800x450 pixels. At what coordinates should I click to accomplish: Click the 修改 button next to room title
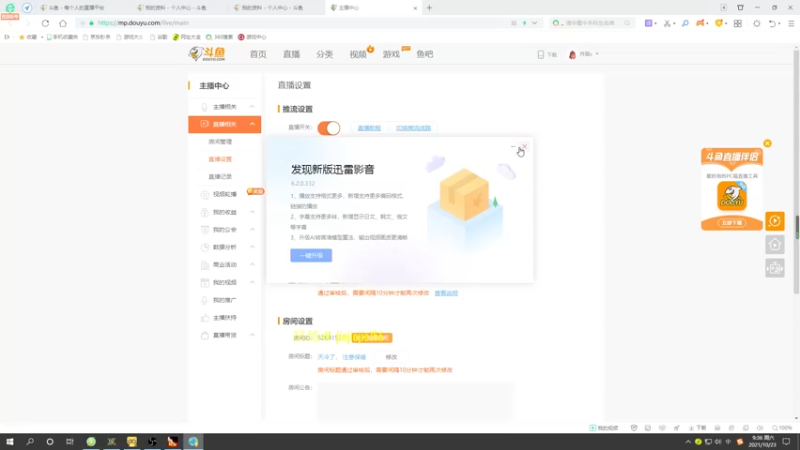pyautogui.click(x=391, y=357)
